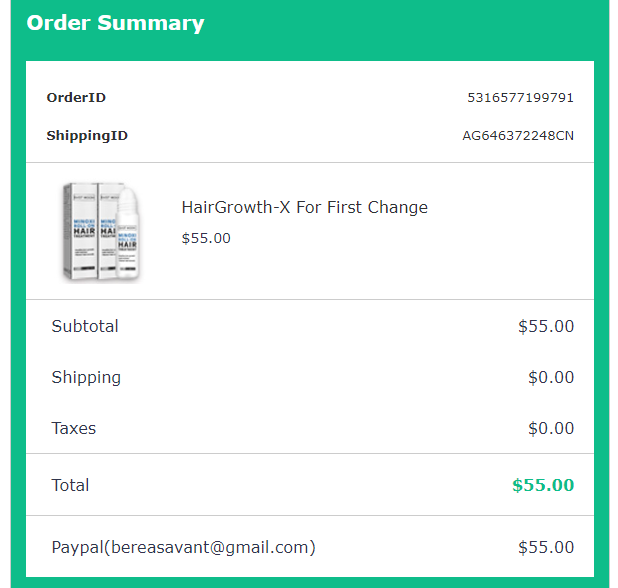This screenshot has width=618, height=588.
Task: Click the Subtotal label
Action: [x=85, y=326]
